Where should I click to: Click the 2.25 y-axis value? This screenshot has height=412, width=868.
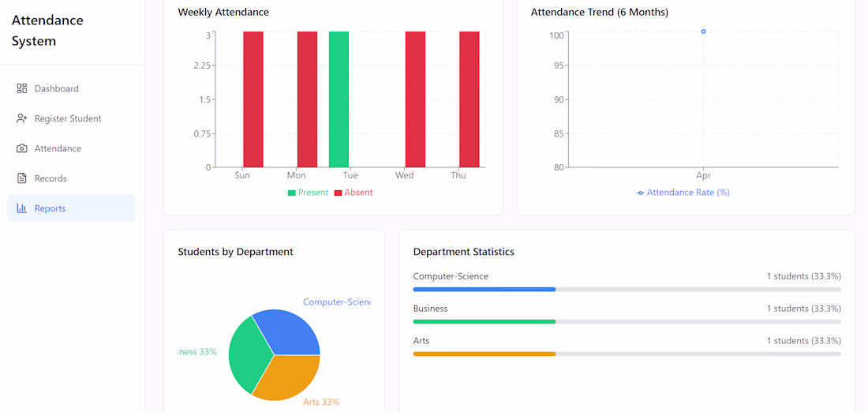(x=201, y=66)
